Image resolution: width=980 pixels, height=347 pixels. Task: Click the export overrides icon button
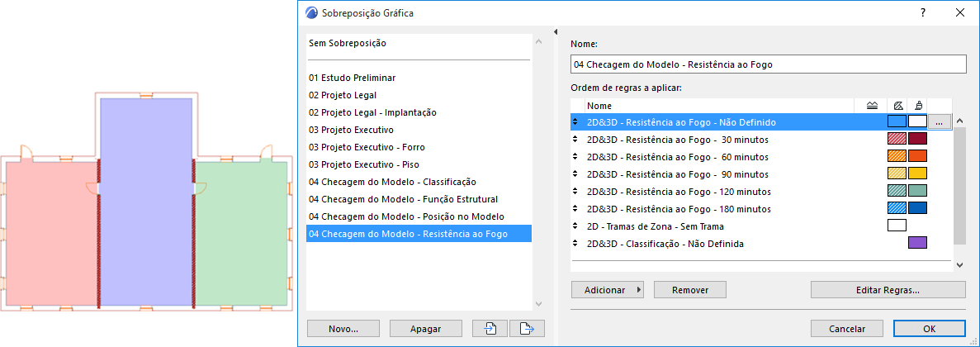click(527, 328)
